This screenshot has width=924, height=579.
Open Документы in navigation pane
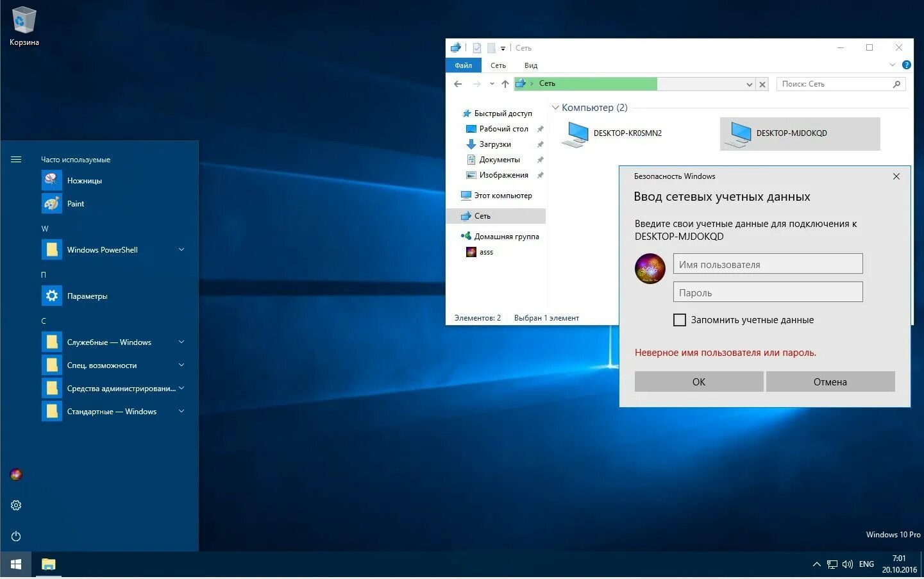(x=500, y=160)
